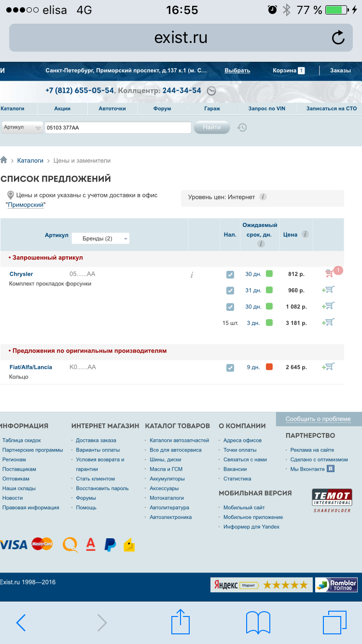The image size is (362, 644).
Task: Click the Приморский office link
Action: point(26,205)
